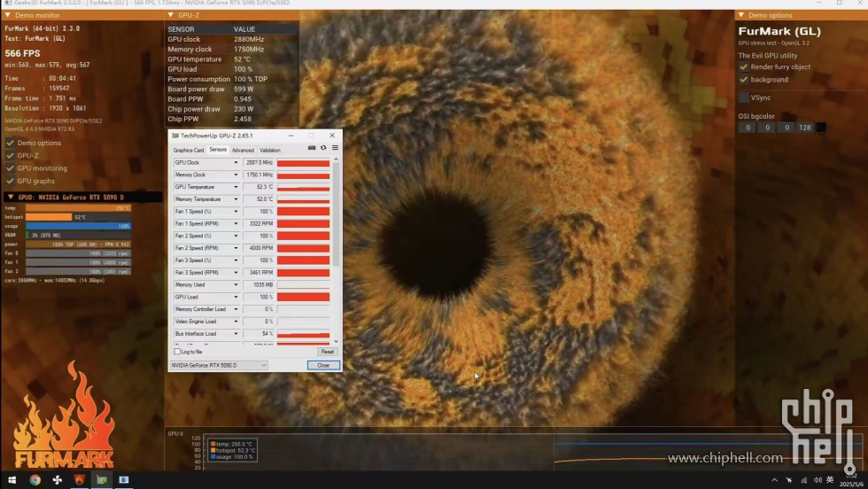Open the GPU-Z hamburger menu
This screenshot has height=489, width=868.
[335, 148]
